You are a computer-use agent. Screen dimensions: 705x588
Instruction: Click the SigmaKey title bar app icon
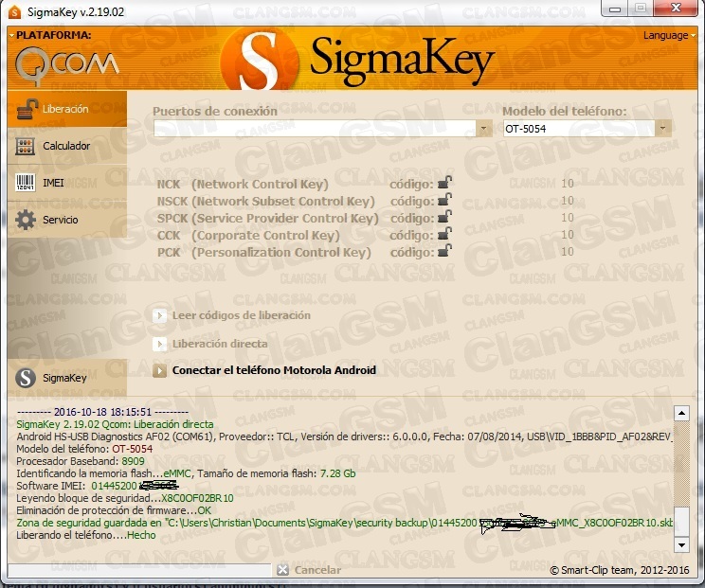pos(14,11)
